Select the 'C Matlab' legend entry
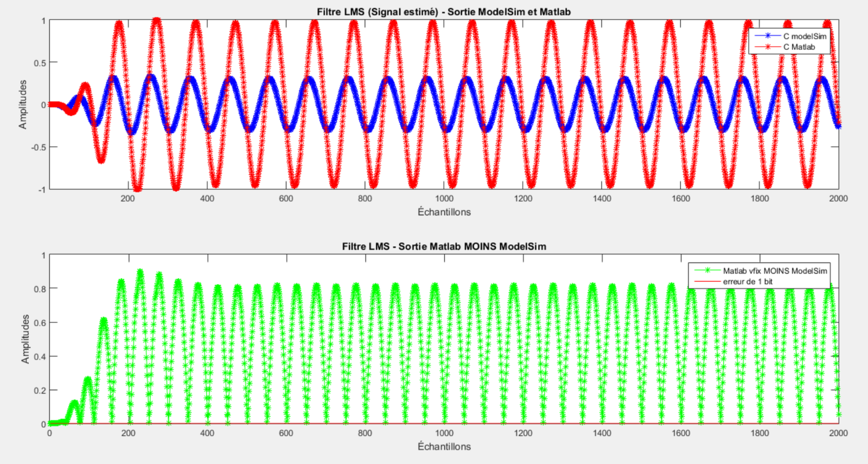The width and height of the screenshot is (868, 464). point(799,47)
